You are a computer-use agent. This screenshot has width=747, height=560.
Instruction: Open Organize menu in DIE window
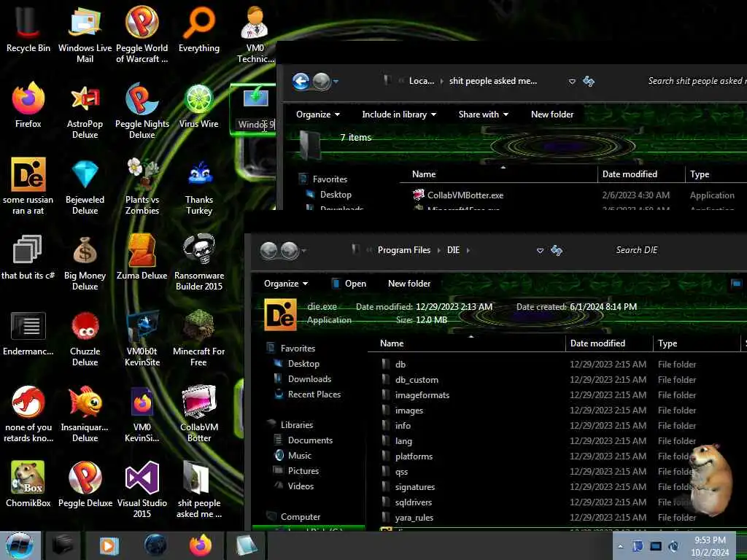click(286, 284)
